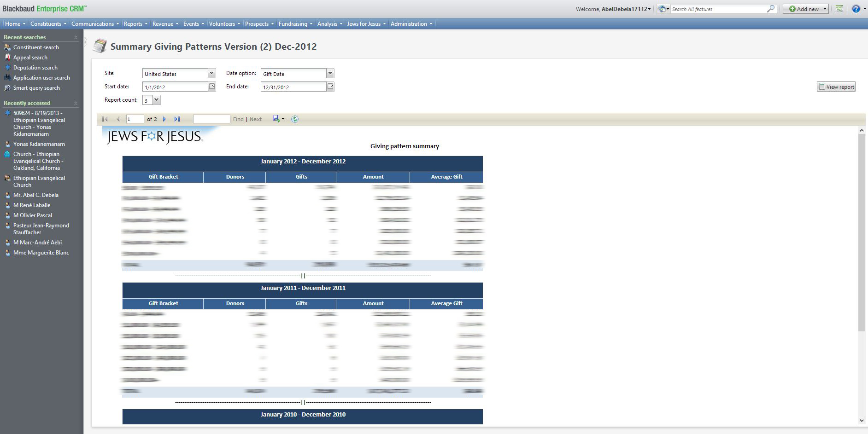This screenshot has height=434, width=868.
Task: Open Pasteur Jean-Raymond Stauffacher record
Action: (41, 229)
